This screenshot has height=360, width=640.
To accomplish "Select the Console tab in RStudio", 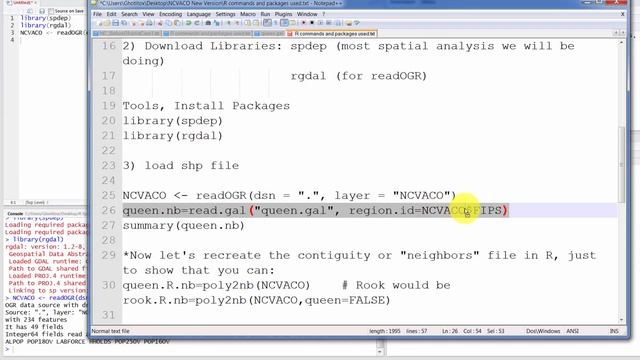I will click(x=16, y=213).
